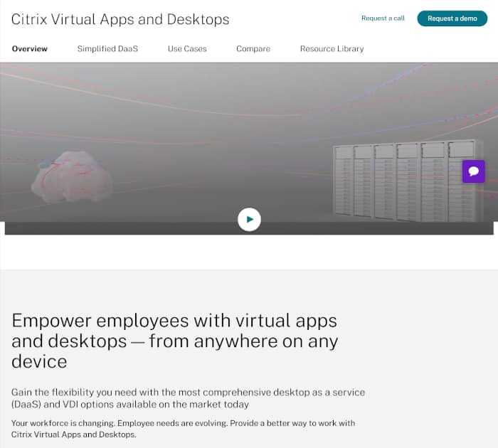Click the Empower employees headline text

point(175,341)
